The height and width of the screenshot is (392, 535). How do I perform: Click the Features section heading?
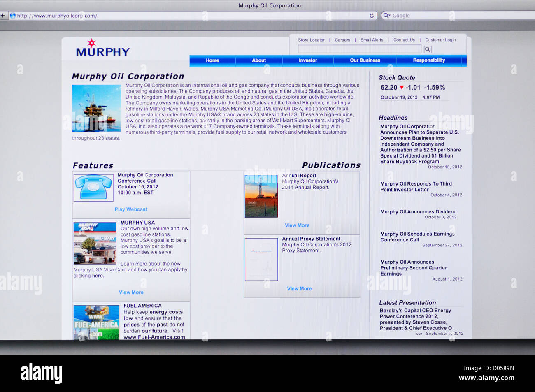point(93,165)
